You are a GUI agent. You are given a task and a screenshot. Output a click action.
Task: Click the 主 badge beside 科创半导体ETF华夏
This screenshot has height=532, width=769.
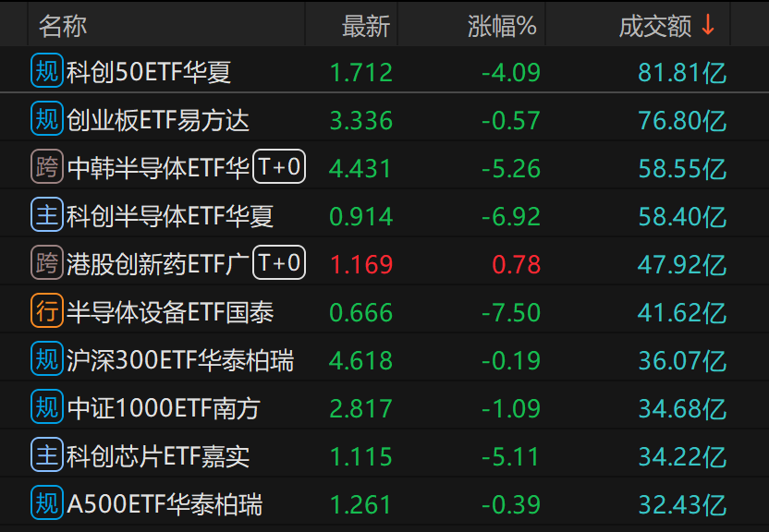coord(47,214)
